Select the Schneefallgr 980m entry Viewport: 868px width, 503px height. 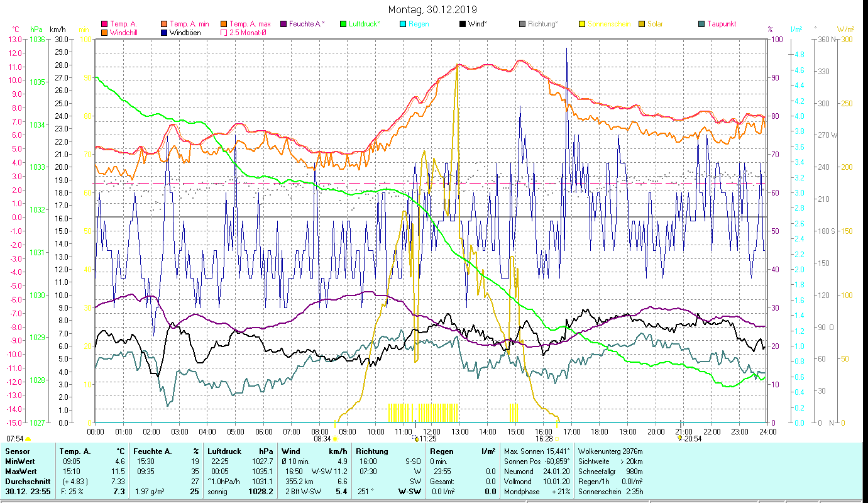[610, 472]
